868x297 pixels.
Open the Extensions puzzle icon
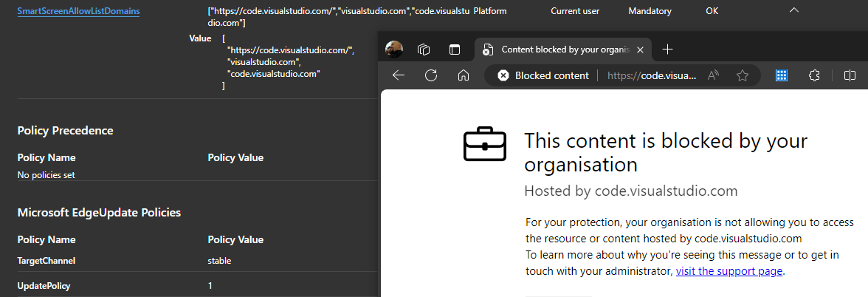[814, 75]
